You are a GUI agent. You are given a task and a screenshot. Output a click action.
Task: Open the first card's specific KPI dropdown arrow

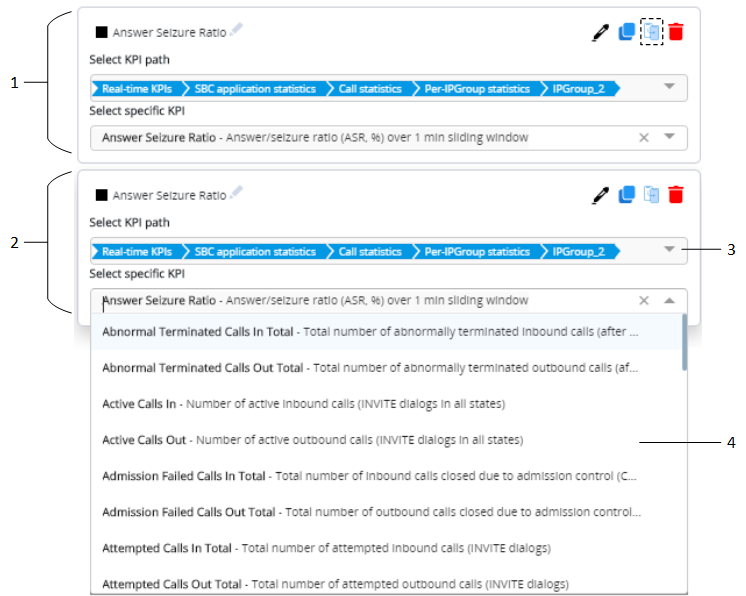tap(670, 137)
